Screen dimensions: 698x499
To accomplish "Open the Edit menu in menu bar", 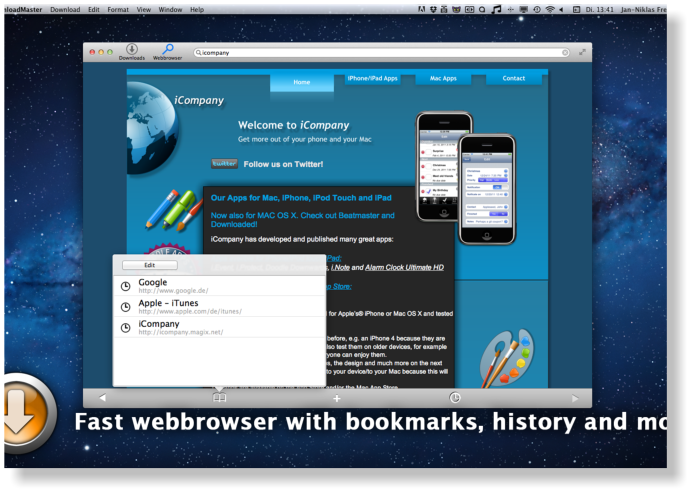I will [93, 9].
